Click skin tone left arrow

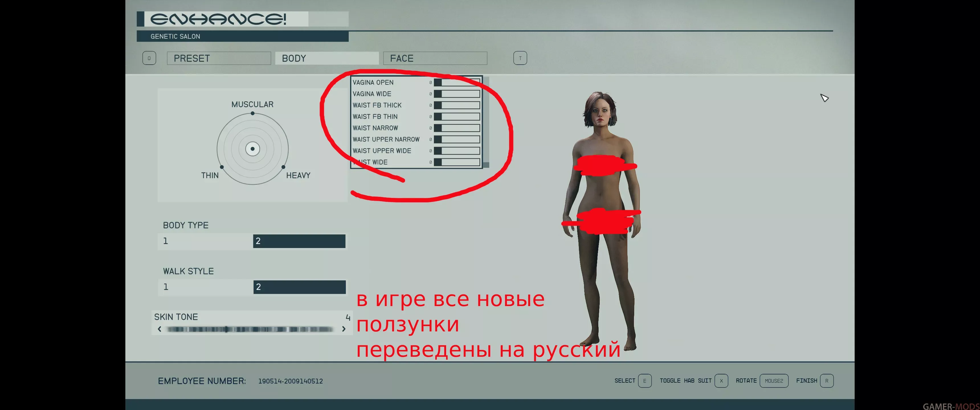[160, 329]
